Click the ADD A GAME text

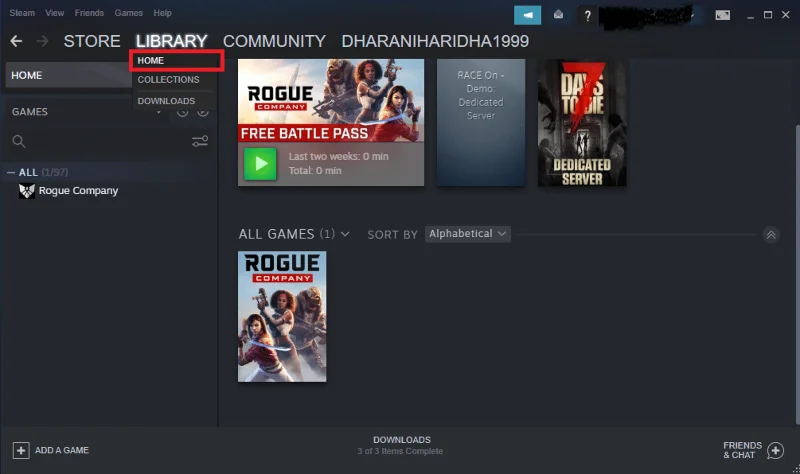62,451
